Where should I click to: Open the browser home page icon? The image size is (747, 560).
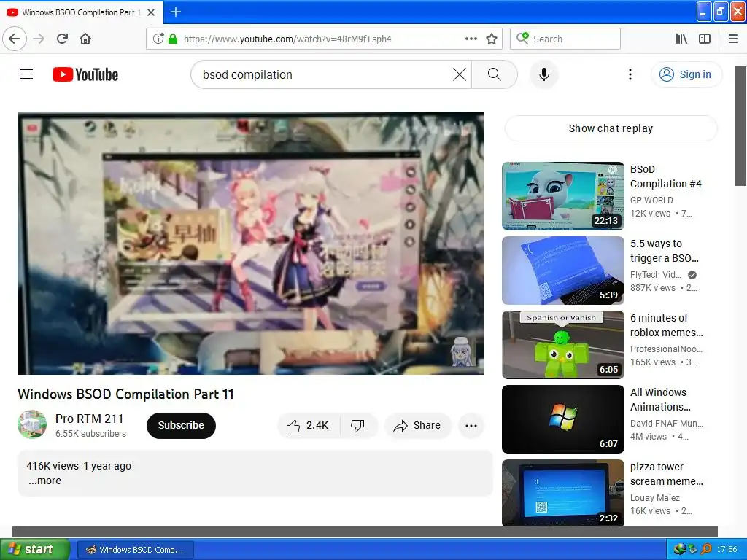click(85, 39)
